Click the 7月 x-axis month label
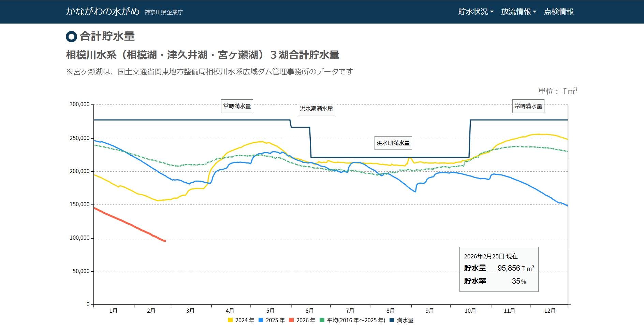Screen dimensions: 644x327 click(350, 311)
